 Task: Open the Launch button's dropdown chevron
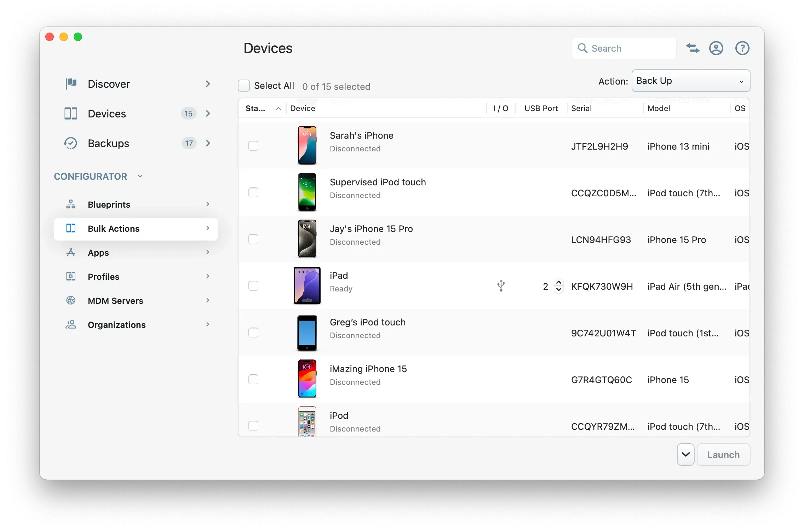point(685,454)
